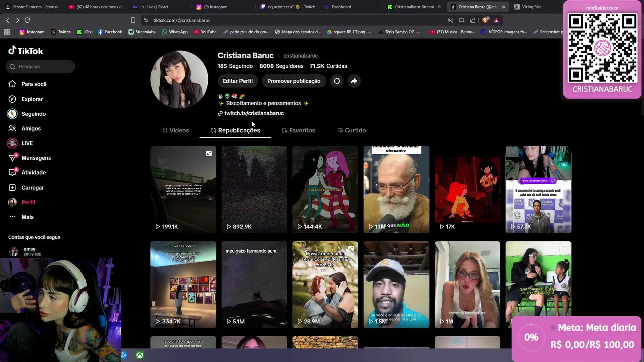Screen dimensions: 644x362
Task: Switch to Curtido tab
Action: tap(351, 130)
